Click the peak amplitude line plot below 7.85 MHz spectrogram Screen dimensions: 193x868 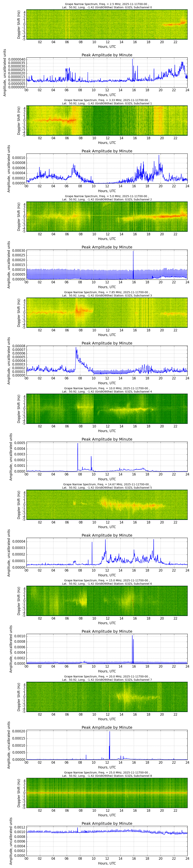[x=107, y=361]
